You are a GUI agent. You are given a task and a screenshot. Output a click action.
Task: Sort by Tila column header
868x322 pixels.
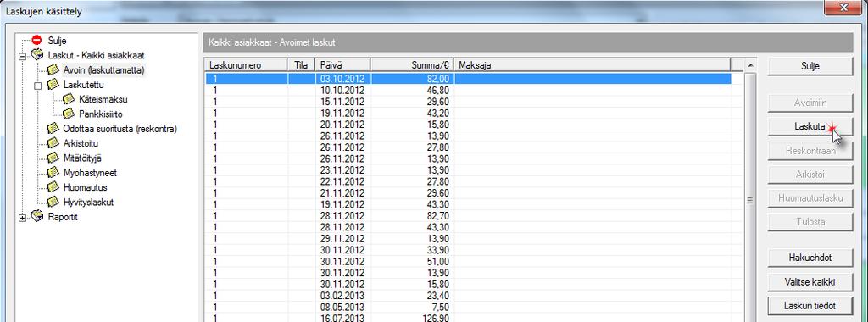tap(301, 65)
